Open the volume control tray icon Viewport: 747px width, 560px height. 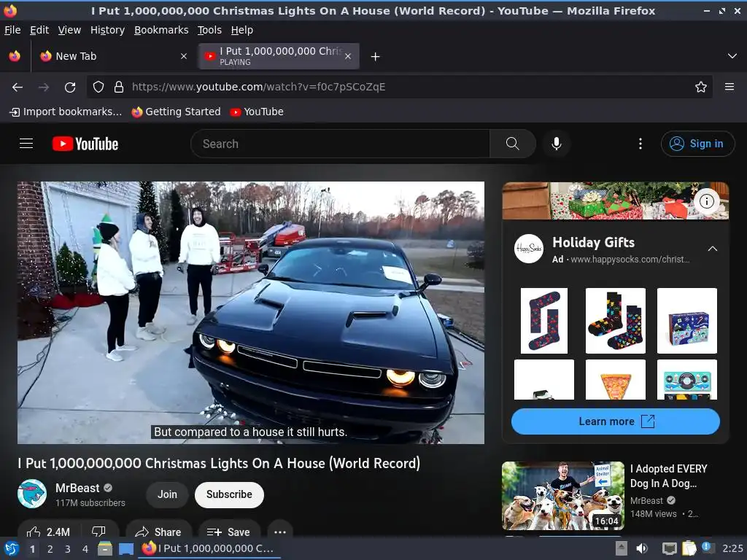pyautogui.click(x=642, y=548)
